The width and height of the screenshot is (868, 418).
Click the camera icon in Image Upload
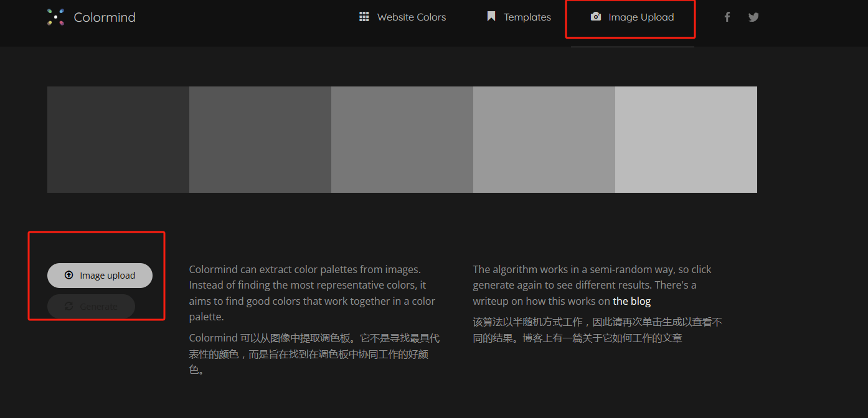(x=595, y=17)
